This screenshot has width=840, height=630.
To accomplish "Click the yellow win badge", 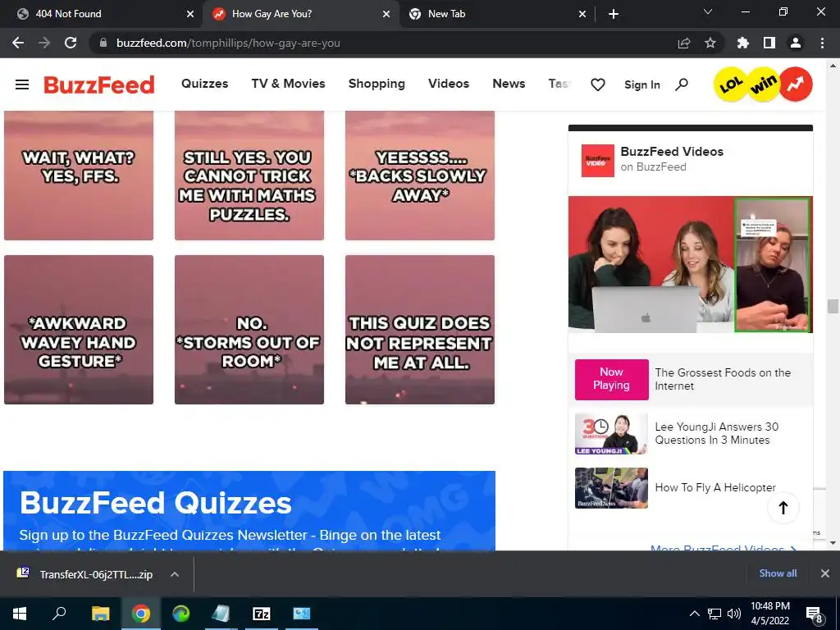I will pyautogui.click(x=764, y=84).
